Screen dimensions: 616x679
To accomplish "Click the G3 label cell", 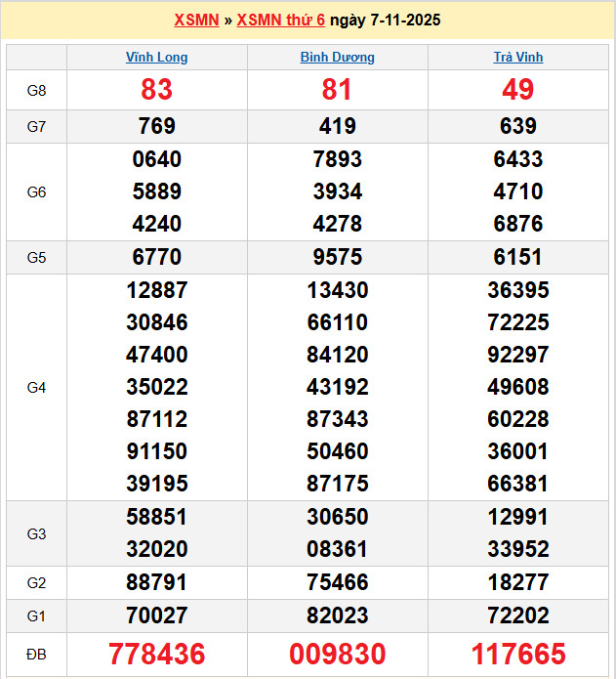I will click(36, 533).
